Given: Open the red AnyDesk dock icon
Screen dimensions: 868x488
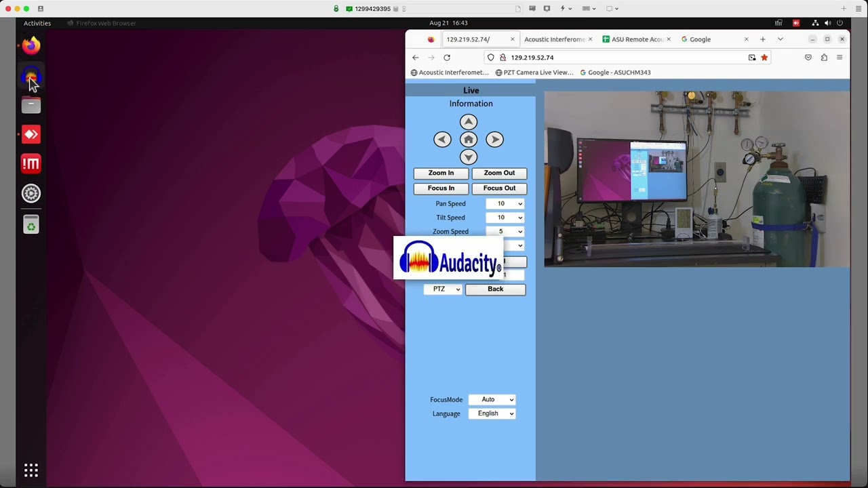Looking at the screenshot, I should click(31, 134).
